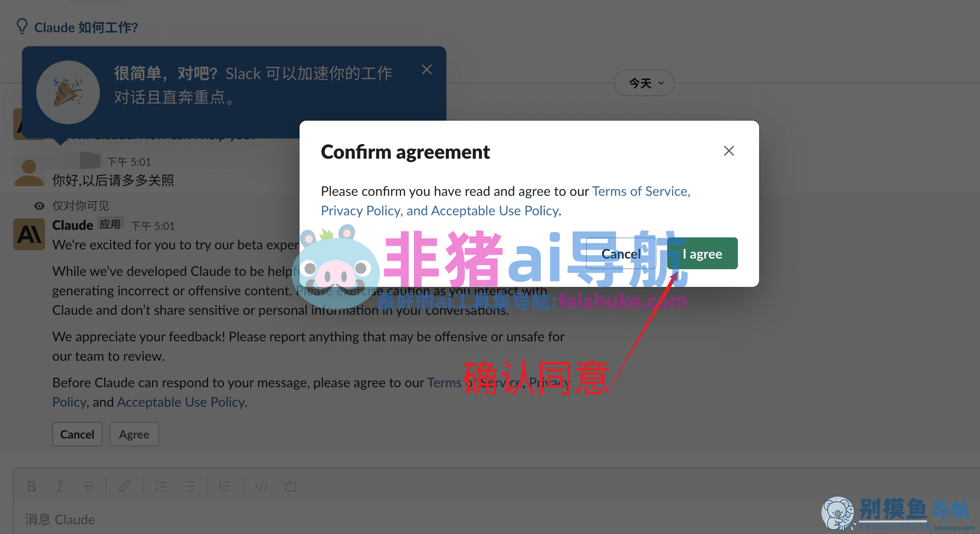Screen dimensions: 980x534
Task: Insert blockquote using the quote icon
Action: (225, 486)
